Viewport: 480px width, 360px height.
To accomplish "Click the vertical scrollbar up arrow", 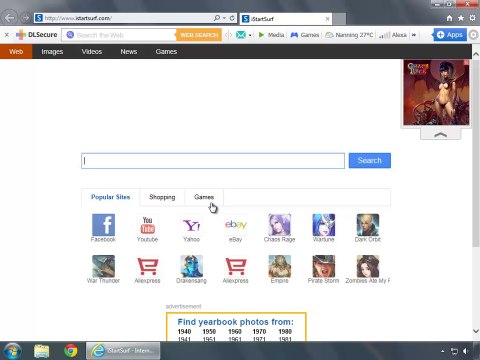I will [x=476, y=54].
